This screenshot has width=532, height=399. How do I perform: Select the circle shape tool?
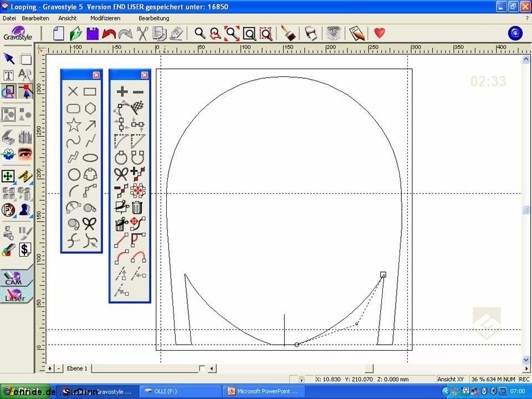coord(74,175)
